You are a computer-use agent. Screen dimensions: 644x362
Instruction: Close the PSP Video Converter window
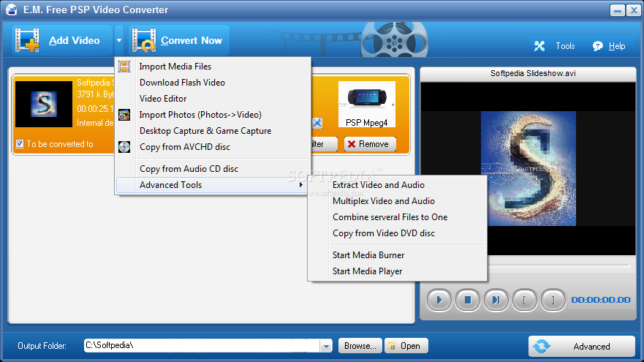[633, 10]
